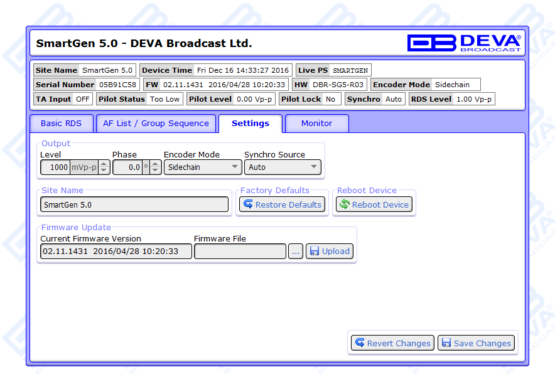Click the Revert Changes arrow icon
This screenshot has height=392, width=555.
(x=360, y=343)
